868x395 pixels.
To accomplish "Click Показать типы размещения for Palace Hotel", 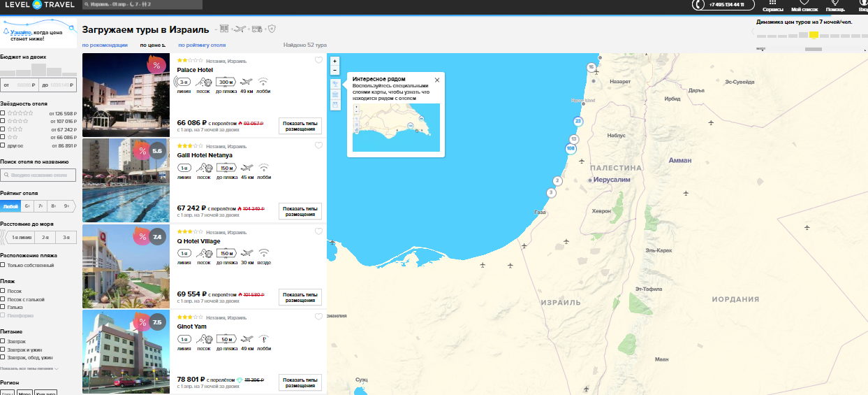I will pyautogui.click(x=300, y=127).
